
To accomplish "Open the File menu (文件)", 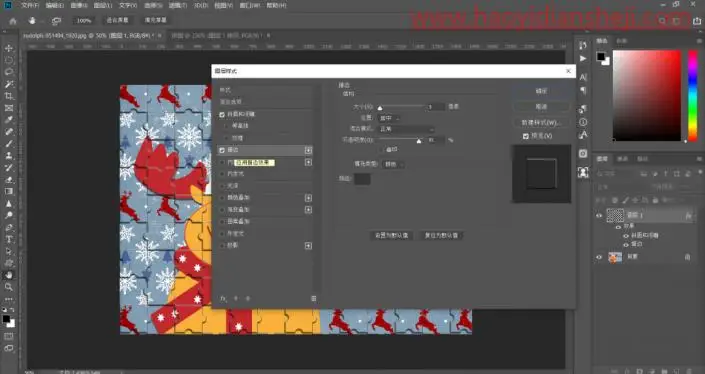I will (30, 5).
